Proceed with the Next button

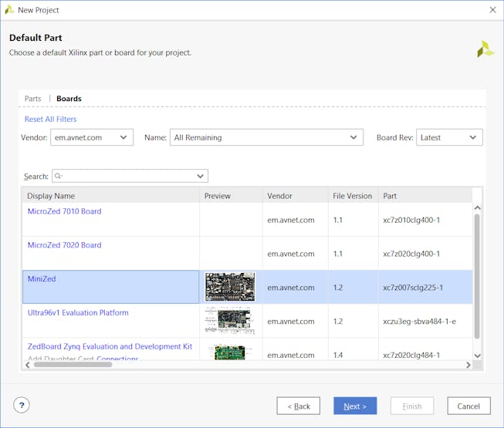pos(355,406)
